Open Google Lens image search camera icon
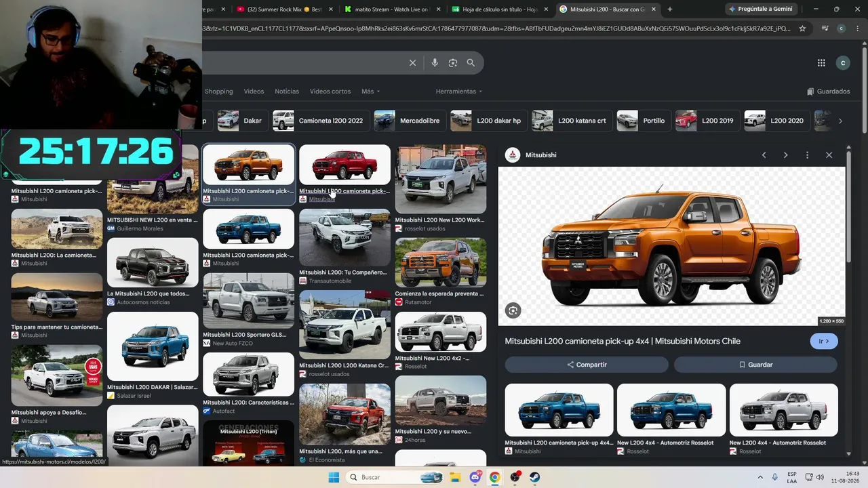This screenshot has width=868, height=488. (x=453, y=63)
